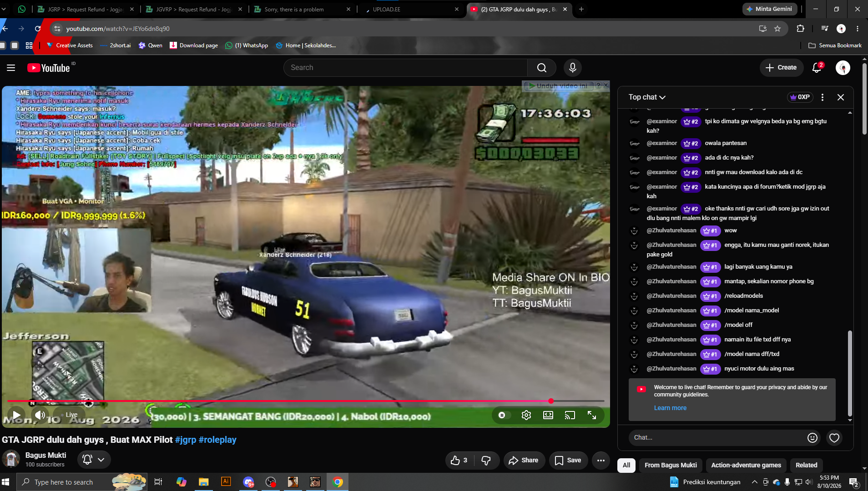The width and height of the screenshot is (868, 491).
Task: Open the Create button
Action: tap(781, 68)
